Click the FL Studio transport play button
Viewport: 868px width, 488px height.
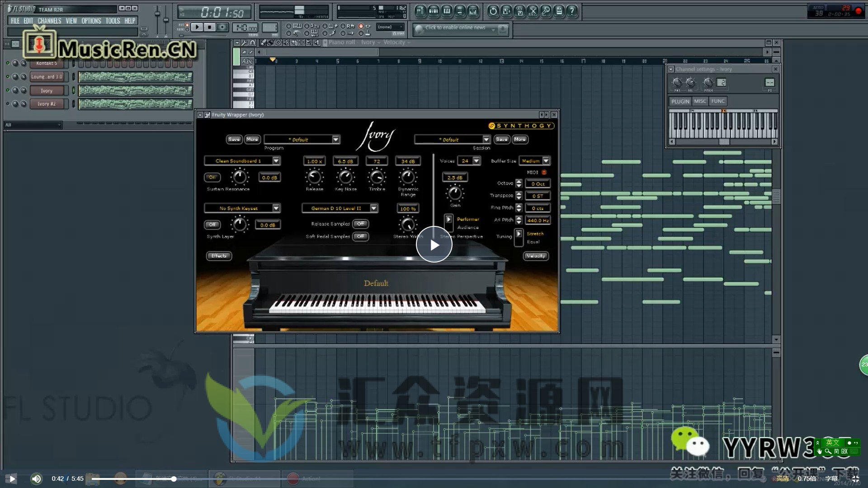(x=197, y=27)
